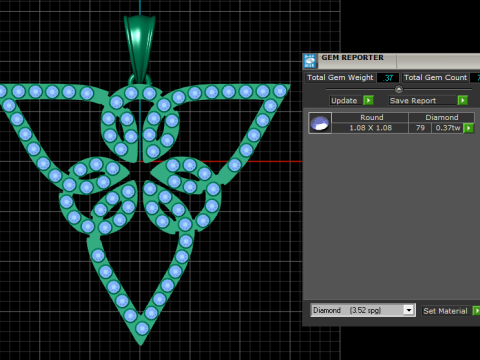Click the green arrow beside 0.37tw
Viewport: 480px width, 360px height.
(469, 128)
